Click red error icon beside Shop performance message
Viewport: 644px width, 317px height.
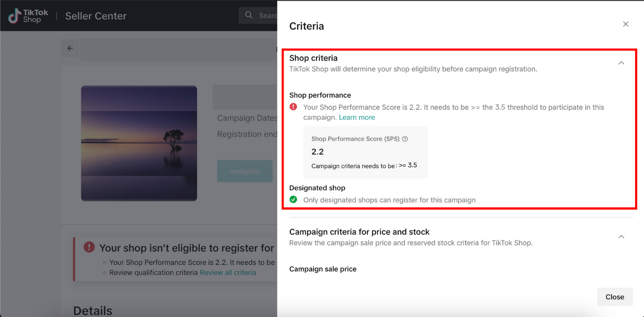click(293, 107)
